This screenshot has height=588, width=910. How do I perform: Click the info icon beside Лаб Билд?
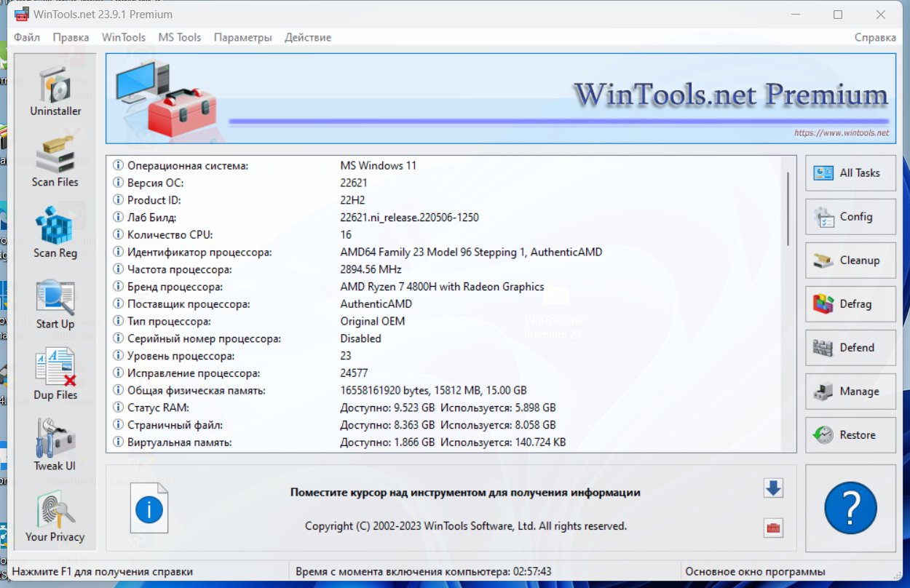[119, 218]
